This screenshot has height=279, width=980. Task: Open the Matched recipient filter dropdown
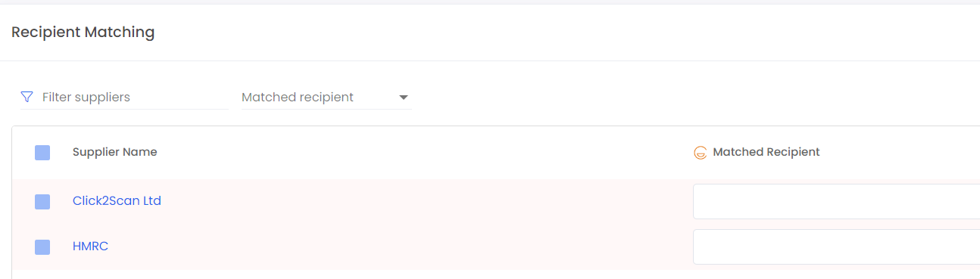[x=326, y=98]
